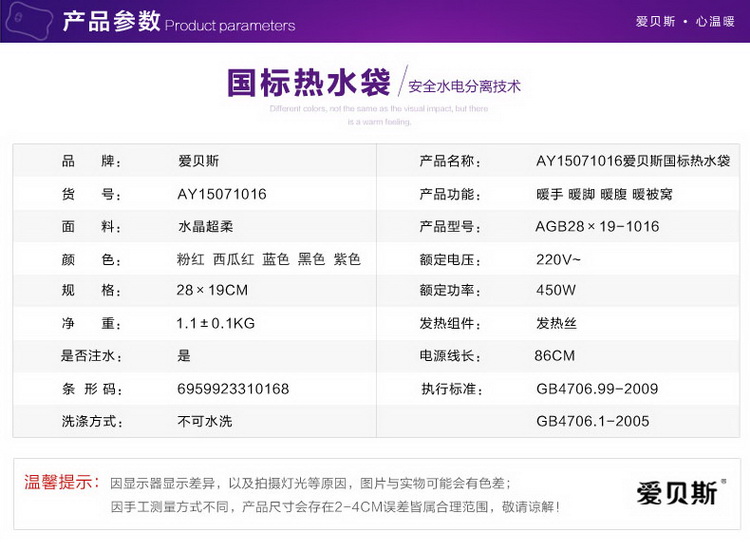Click the voltage value 220V~

coord(558,259)
